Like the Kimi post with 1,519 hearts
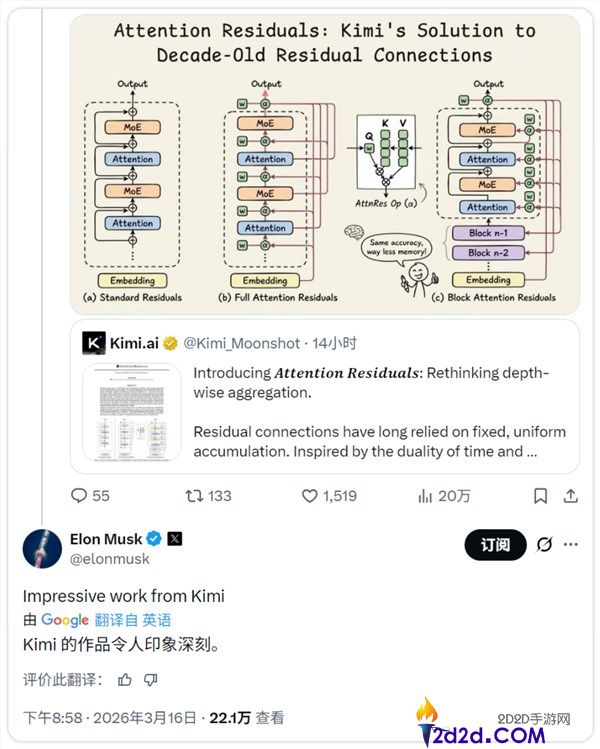600x749 pixels. (x=310, y=496)
